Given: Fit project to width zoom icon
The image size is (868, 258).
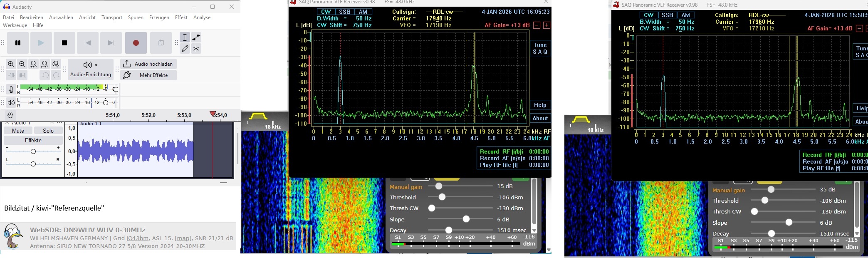Looking at the screenshot, I should coord(45,64).
